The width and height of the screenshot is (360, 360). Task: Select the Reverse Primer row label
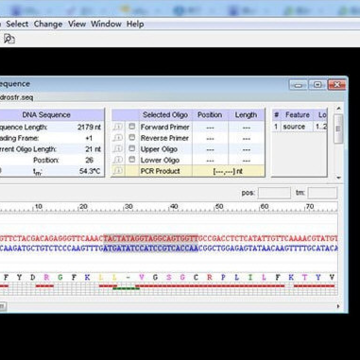(165, 138)
